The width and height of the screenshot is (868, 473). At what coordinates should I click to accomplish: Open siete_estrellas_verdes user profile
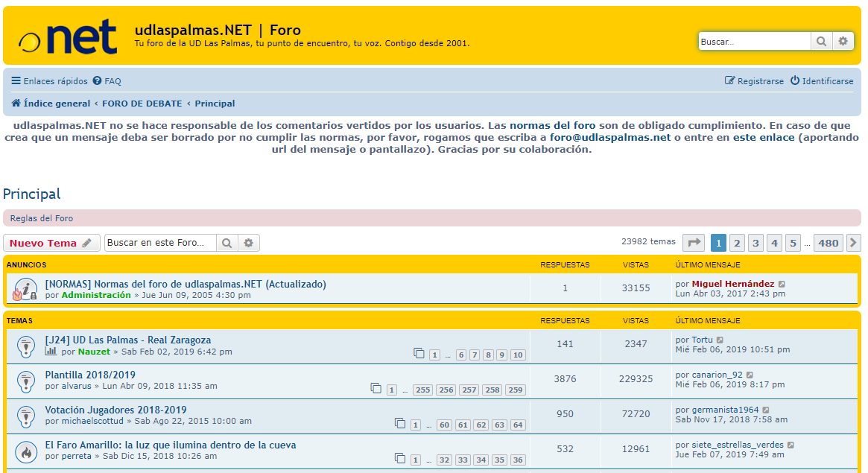tap(738, 445)
